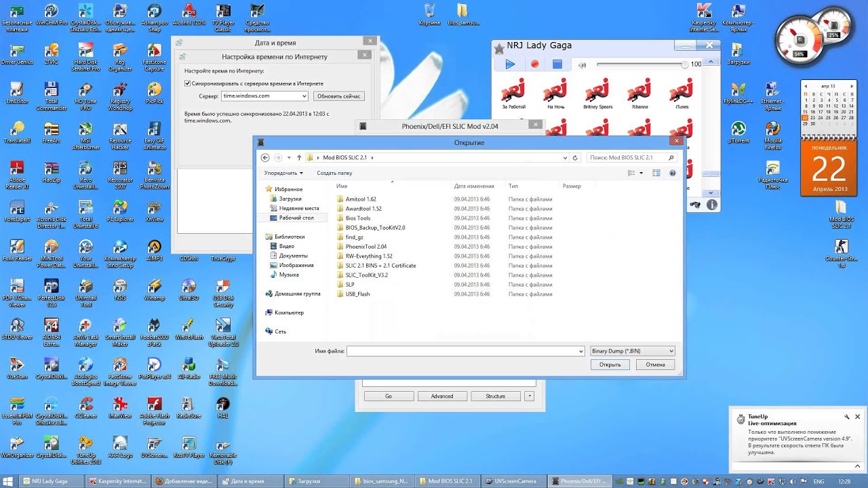This screenshot has height=488, width=868.
Task: Expand the address bar path dropdown
Action: pyautogui.click(x=566, y=157)
